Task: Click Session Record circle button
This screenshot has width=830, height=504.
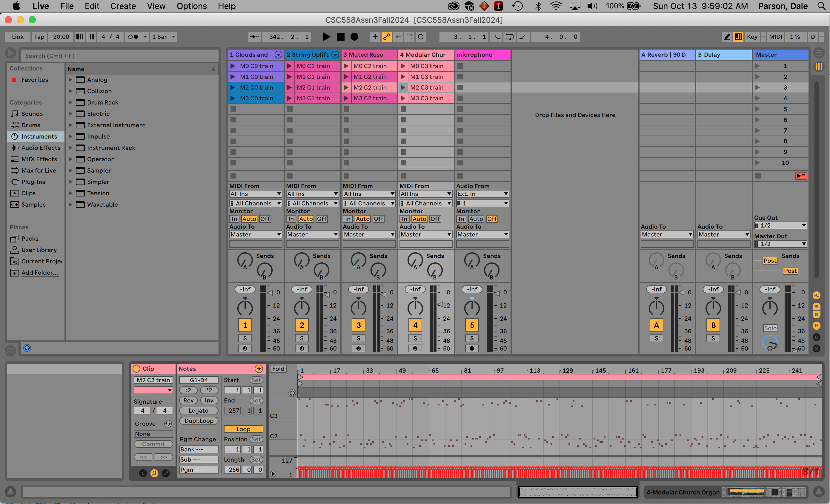Action: tap(421, 37)
